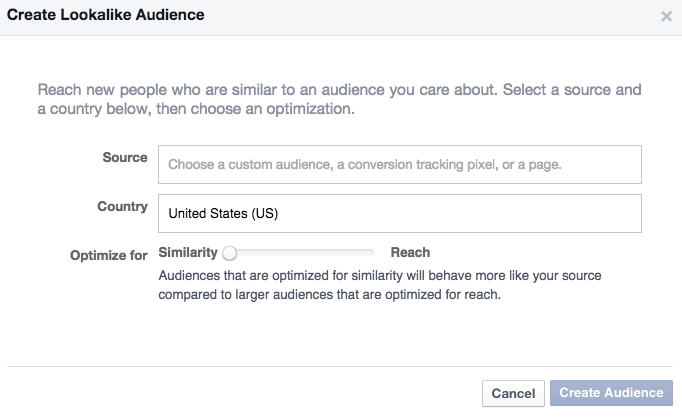Click the United States (US) text value
This screenshot has height=417, width=682.
(223, 214)
